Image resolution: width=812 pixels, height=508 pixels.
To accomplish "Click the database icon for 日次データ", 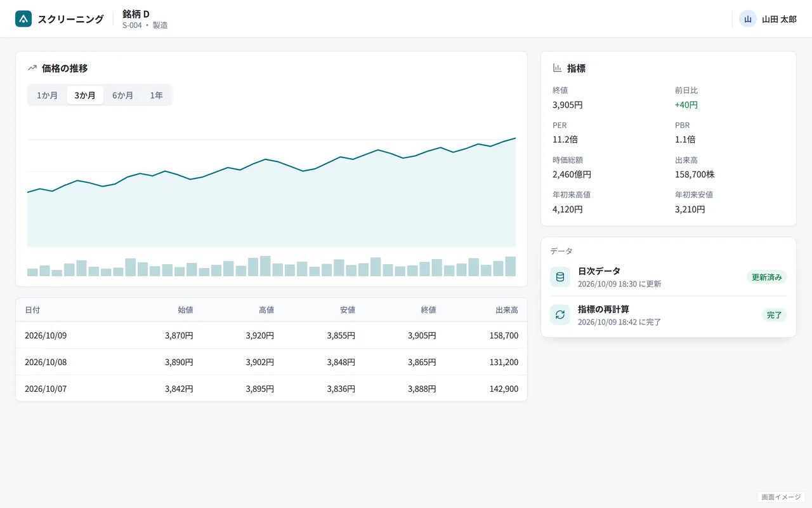I will (x=560, y=277).
